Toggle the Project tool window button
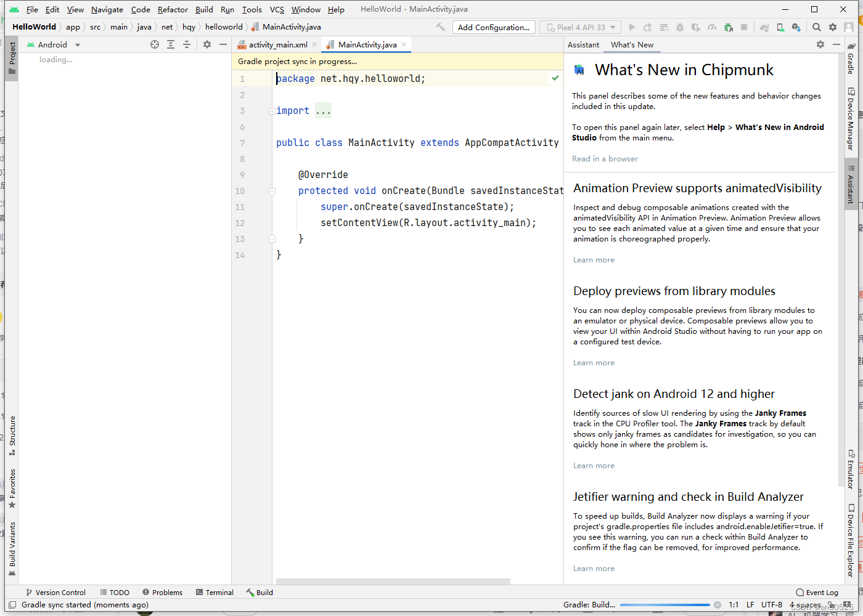 (x=12, y=57)
